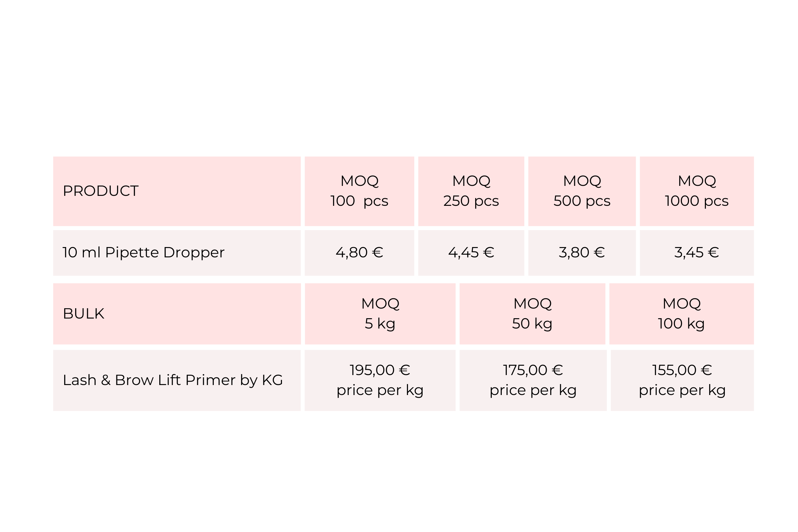Select the MOQ 250 pcs column header
Viewport: 798px width, 532px height.
point(471,191)
